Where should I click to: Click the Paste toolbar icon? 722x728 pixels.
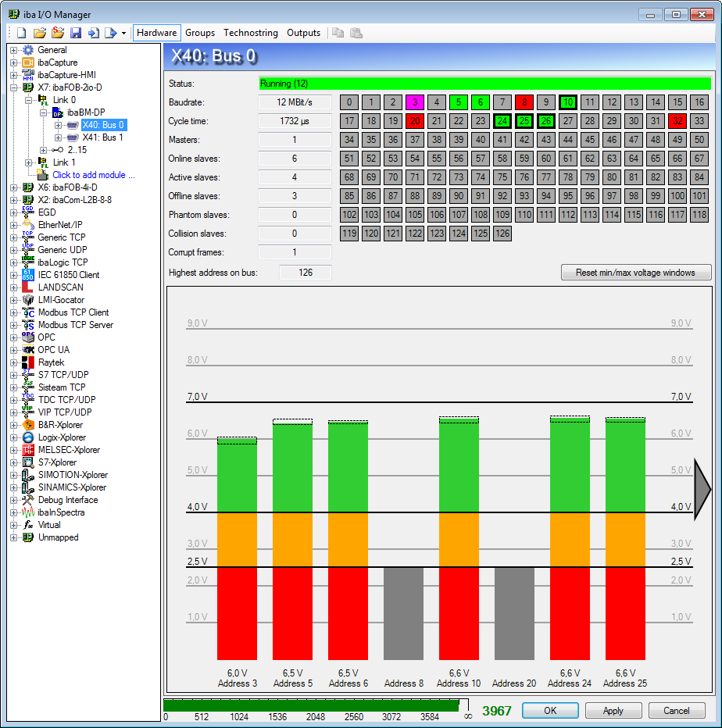(356, 33)
